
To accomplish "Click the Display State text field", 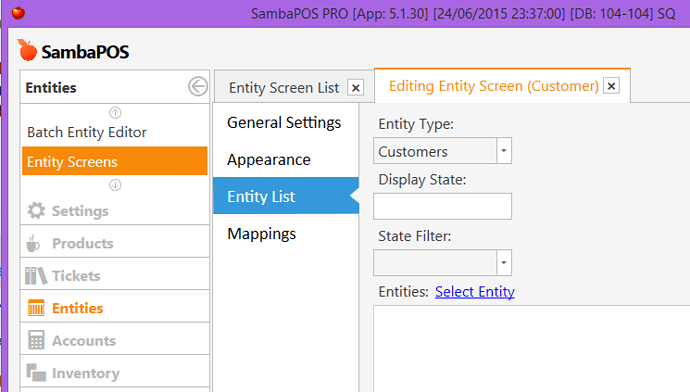I will pyautogui.click(x=442, y=206).
